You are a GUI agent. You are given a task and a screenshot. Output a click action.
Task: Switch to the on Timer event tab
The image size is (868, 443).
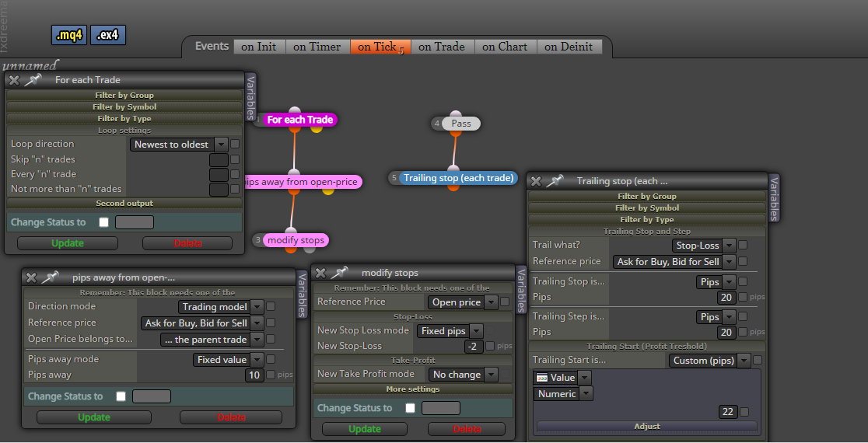[x=317, y=47]
